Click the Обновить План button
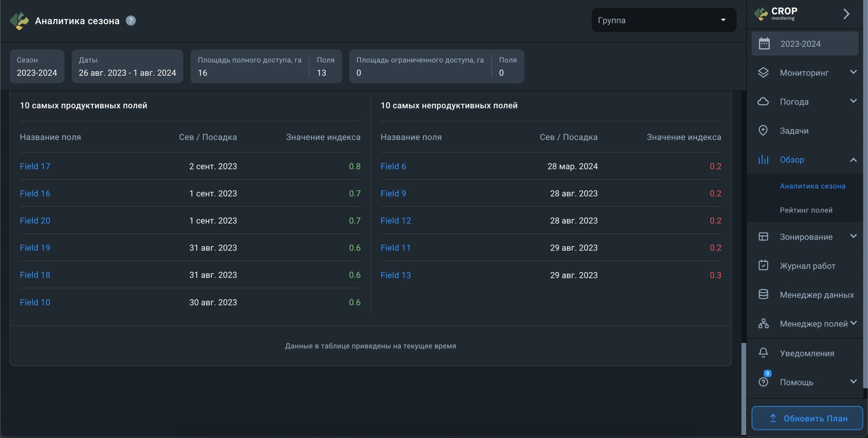The width and height of the screenshot is (868, 438). pyautogui.click(x=807, y=418)
